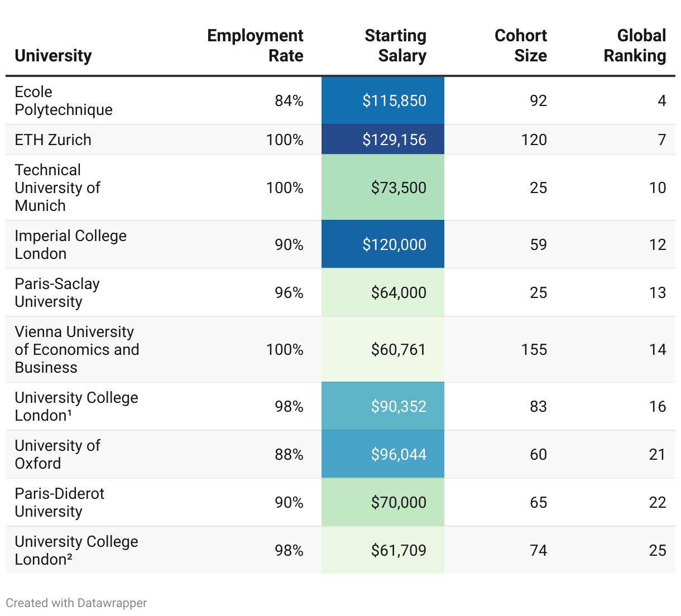Select University of Oxford's $96,044 salary cell
This screenshot has width=681, height=616.
(398, 454)
